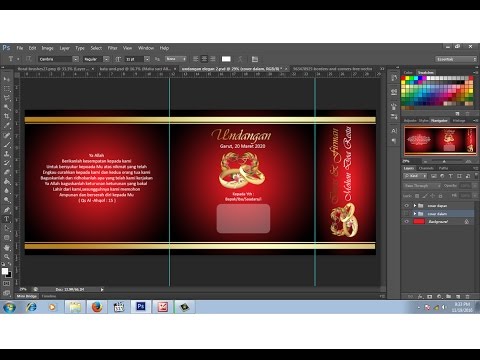Right align text in options bar
Screen dimensions: 480x360
(213, 59)
